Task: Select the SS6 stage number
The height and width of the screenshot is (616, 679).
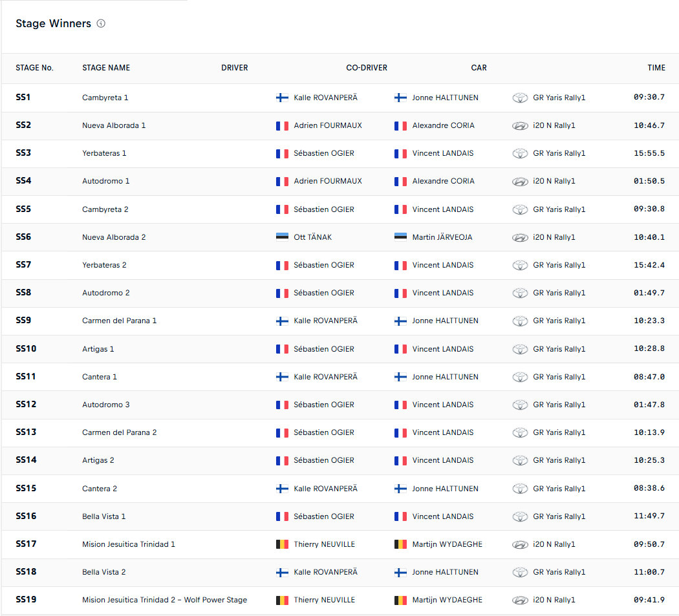Action: coord(23,237)
